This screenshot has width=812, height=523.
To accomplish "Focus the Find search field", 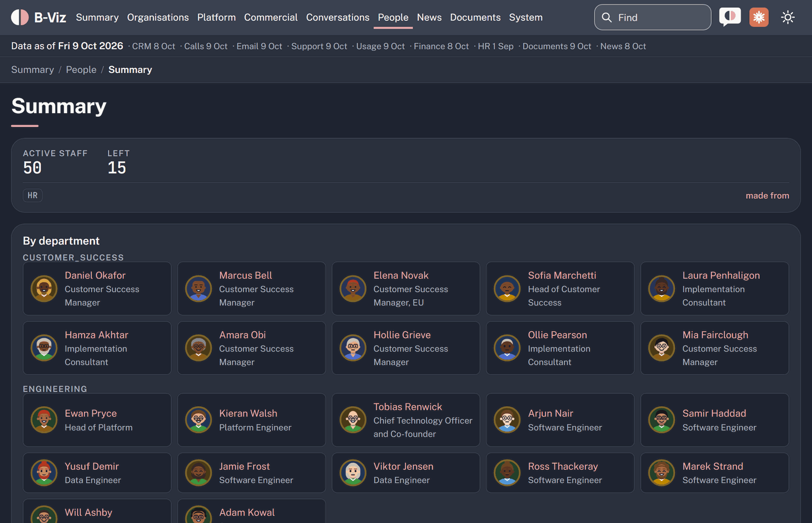I will click(653, 17).
